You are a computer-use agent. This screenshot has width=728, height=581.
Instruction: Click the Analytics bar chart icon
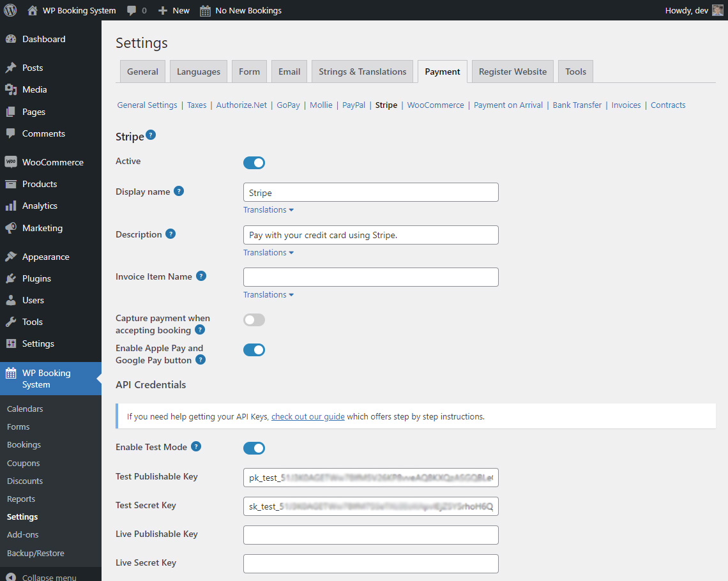(x=11, y=206)
